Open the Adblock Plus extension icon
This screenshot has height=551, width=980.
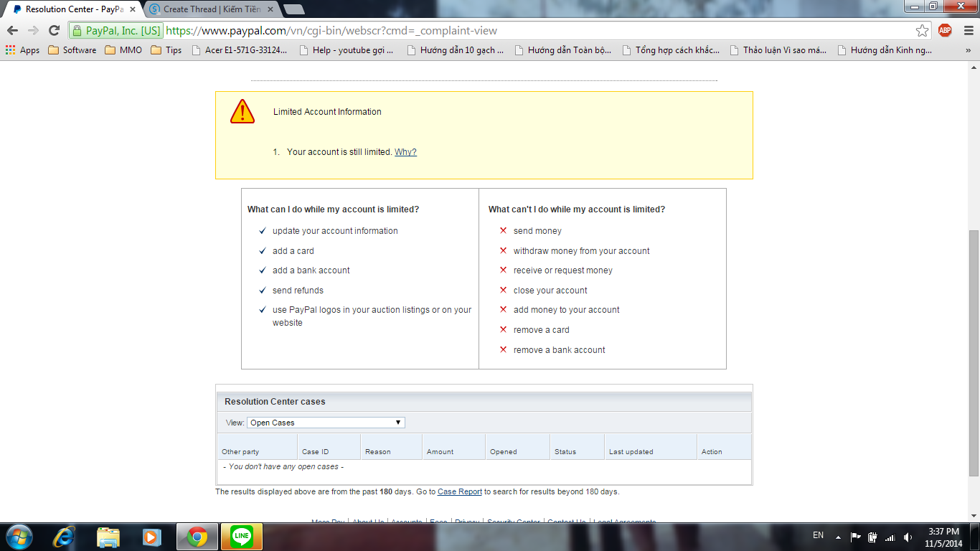(x=945, y=30)
